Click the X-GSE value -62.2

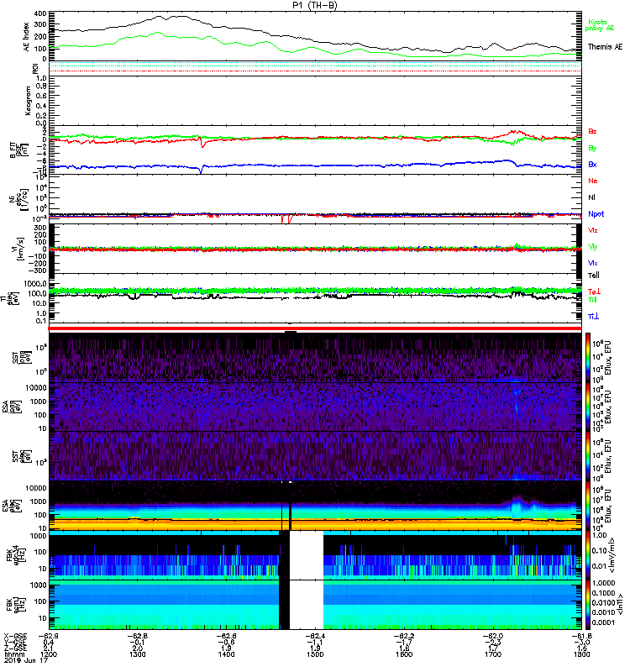(x=404, y=637)
